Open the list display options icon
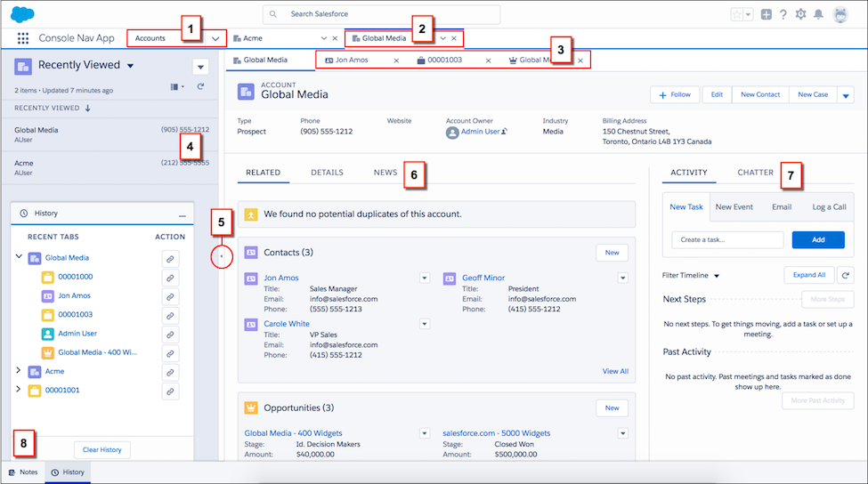Viewport: 868px width, 484px height. coord(177,87)
